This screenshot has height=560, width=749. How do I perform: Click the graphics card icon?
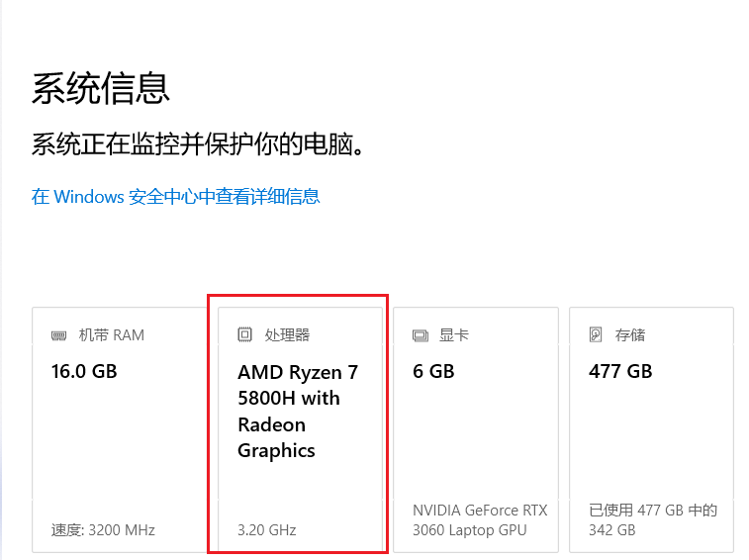pyautogui.click(x=420, y=335)
